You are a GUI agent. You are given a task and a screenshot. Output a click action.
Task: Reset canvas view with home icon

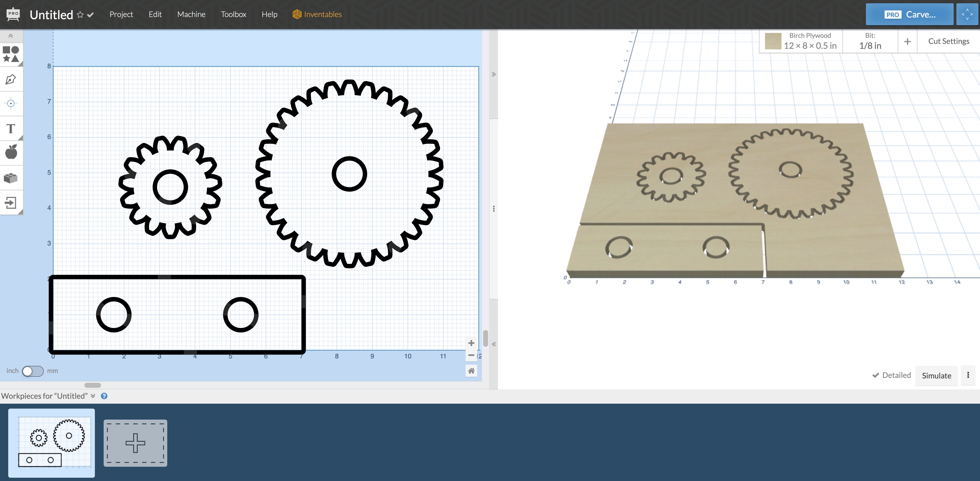471,371
